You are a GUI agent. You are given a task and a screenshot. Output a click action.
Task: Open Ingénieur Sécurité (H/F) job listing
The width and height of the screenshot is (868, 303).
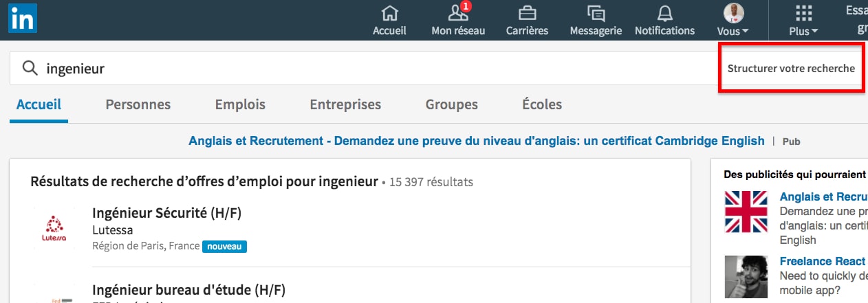tap(166, 213)
